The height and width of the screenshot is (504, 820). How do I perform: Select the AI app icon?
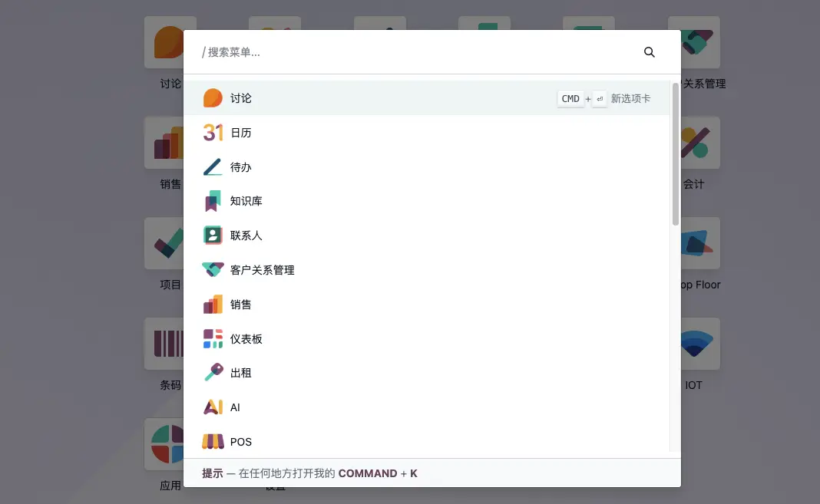click(212, 407)
